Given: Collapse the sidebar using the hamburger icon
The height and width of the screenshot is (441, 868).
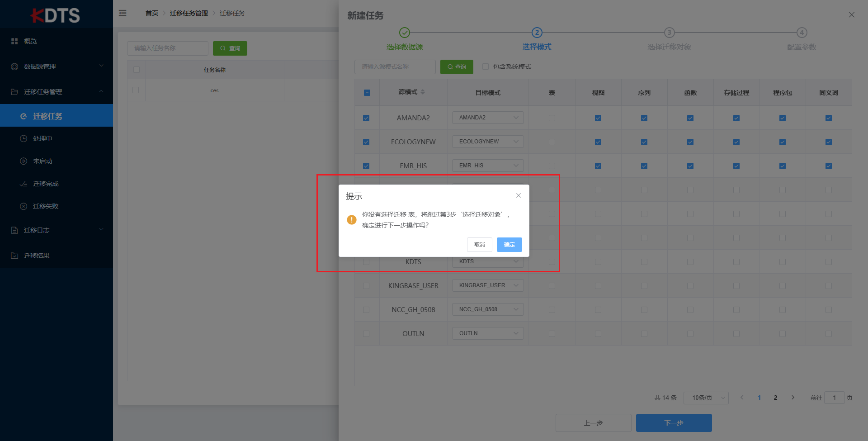Looking at the screenshot, I should [123, 13].
